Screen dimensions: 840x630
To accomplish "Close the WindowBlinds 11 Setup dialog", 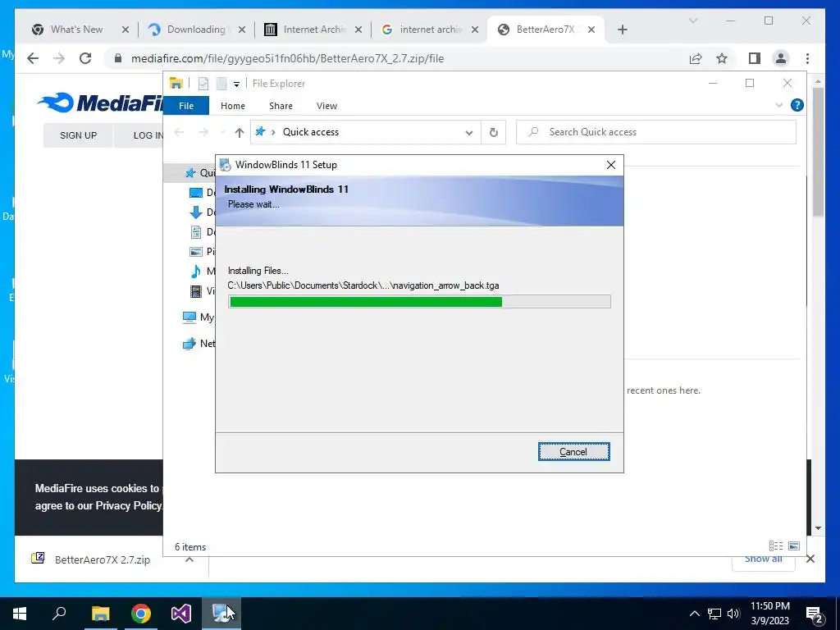I will (x=610, y=165).
